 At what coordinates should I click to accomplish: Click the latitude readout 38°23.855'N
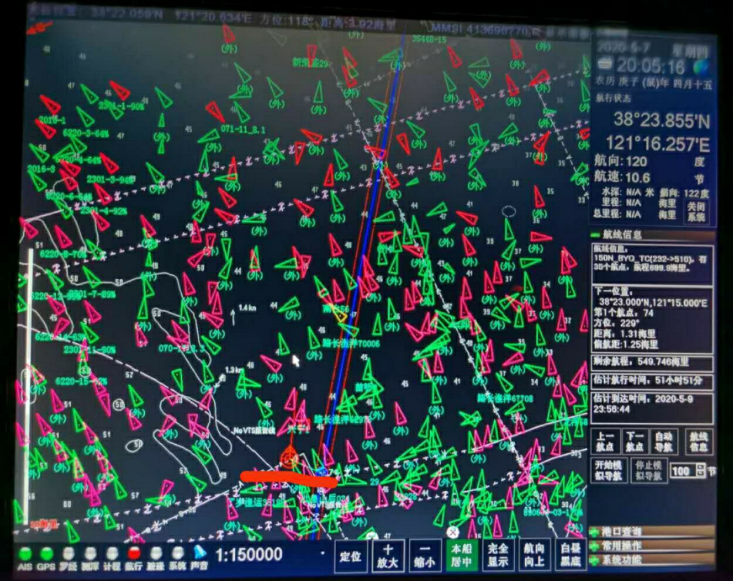tap(661, 120)
